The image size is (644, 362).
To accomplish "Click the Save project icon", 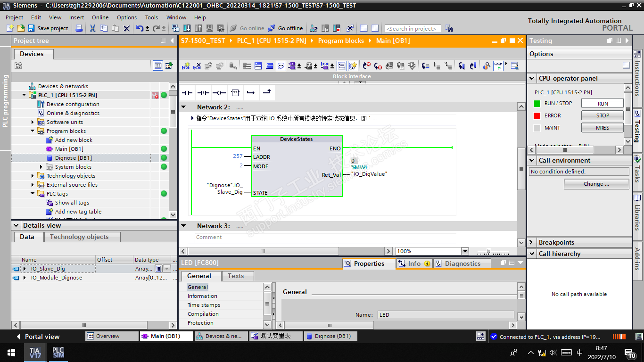I will tap(33, 28).
